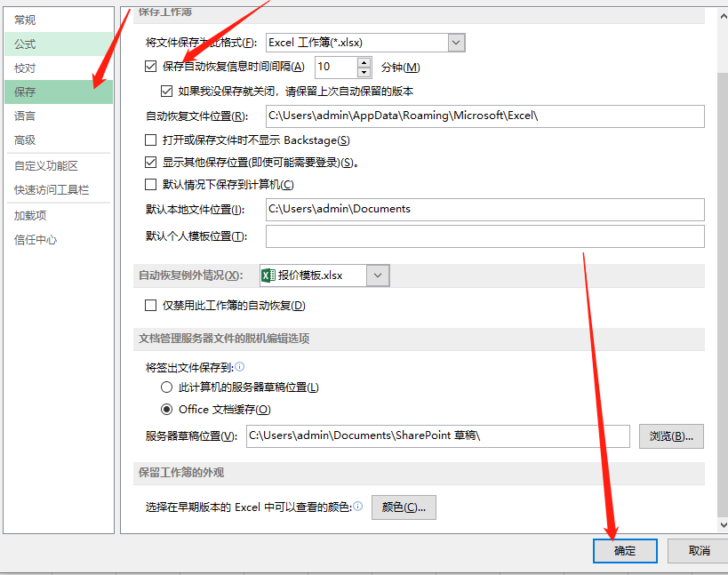Check 仅禁用此工作簿的自动恢复 option

[151, 306]
